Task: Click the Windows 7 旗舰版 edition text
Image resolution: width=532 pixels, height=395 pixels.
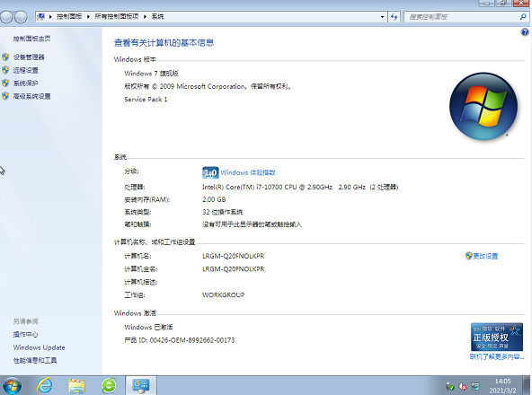Action: [x=151, y=74]
